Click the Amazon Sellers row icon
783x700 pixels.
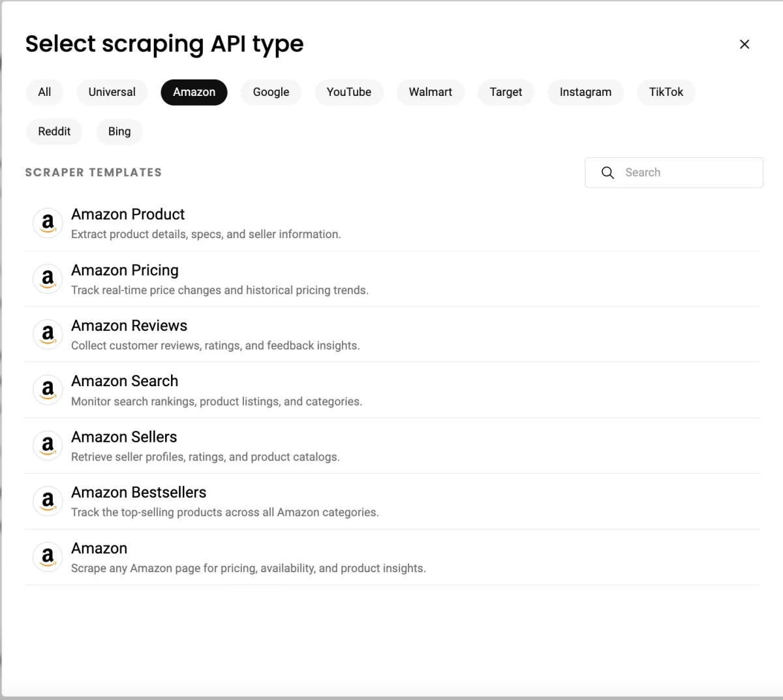pos(48,446)
